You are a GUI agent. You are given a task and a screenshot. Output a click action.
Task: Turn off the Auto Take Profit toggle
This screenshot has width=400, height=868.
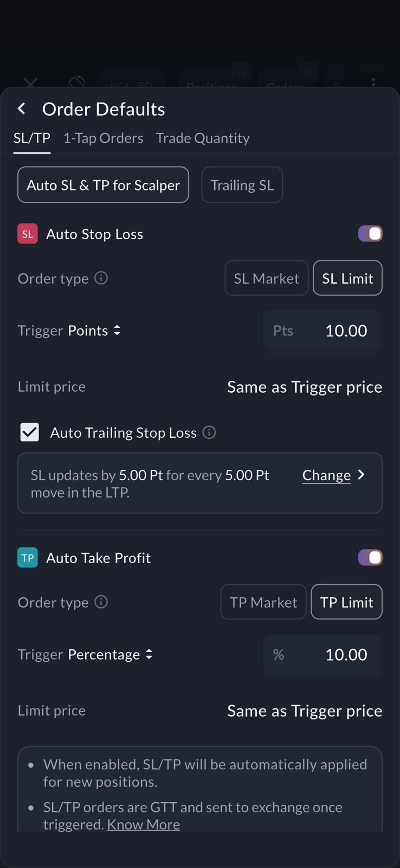[370, 558]
